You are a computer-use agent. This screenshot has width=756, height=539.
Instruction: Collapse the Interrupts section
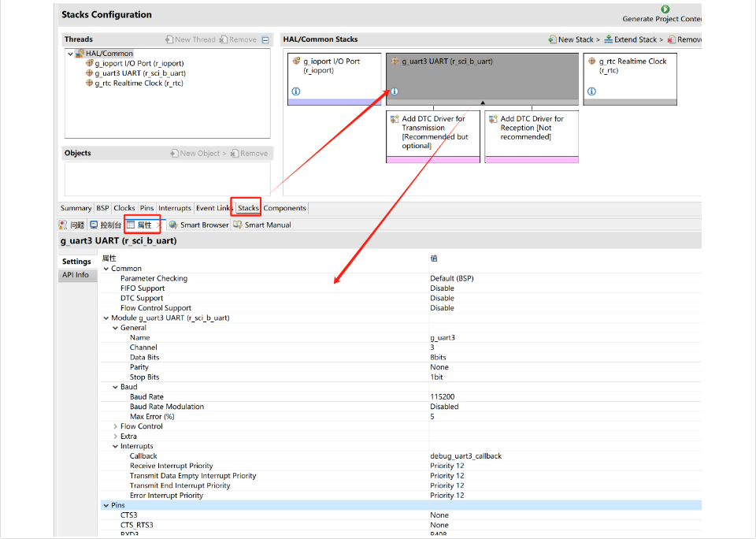(x=115, y=446)
